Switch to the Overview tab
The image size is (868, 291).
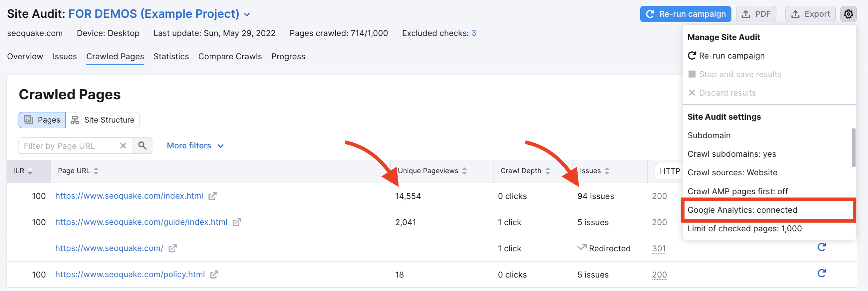pyautogui.click(x=25, y=56)
